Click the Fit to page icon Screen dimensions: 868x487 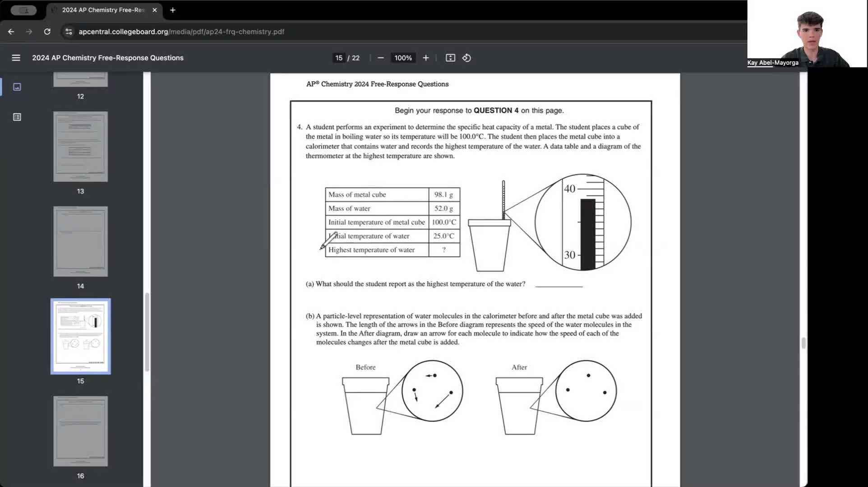450,58
